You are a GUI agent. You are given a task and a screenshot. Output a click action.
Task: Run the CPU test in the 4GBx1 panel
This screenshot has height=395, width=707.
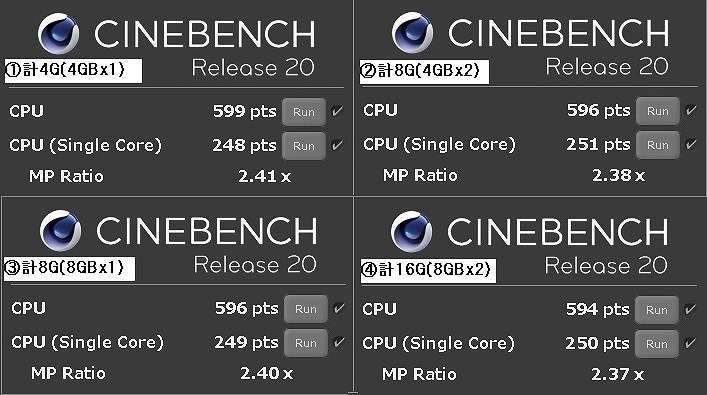point(304,112)
